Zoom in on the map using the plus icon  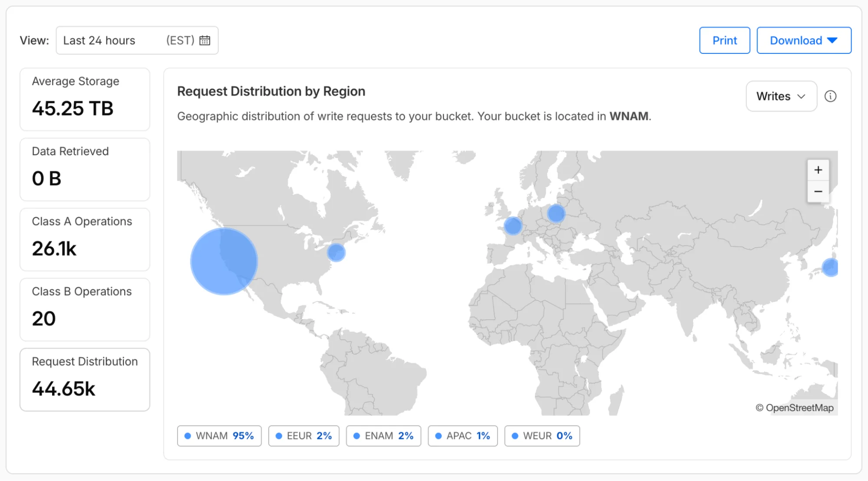click(x=818, y=170)
